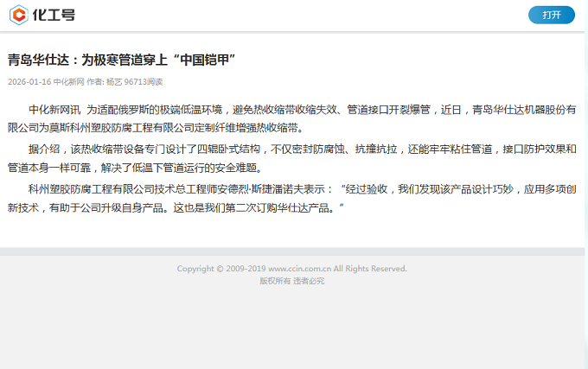Click the 化工号 brand name text
Image resolution: width=588 pixels, height=369 pixels.
pos(54,15)
